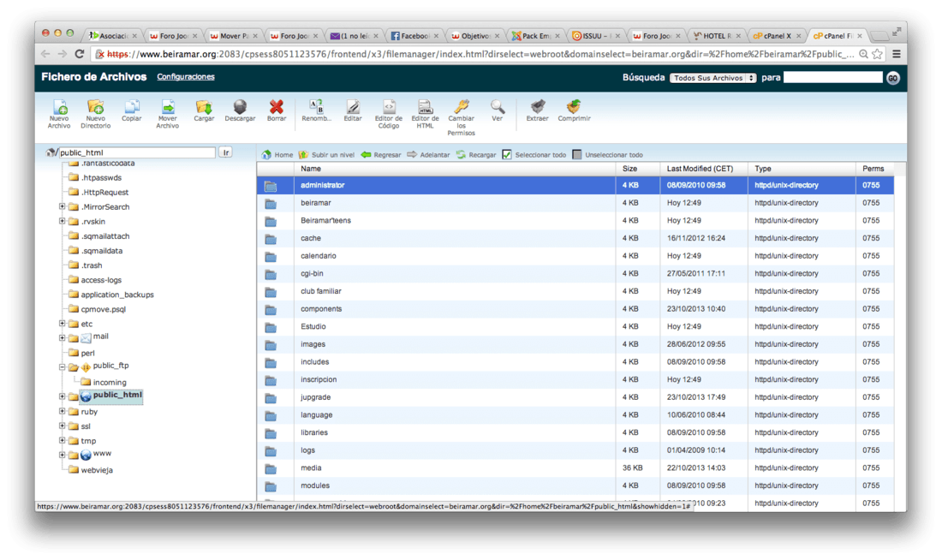Expand the public_html tree node
Image resolution: width=942 pixels, height=560 pixels.
pos(62,396)
